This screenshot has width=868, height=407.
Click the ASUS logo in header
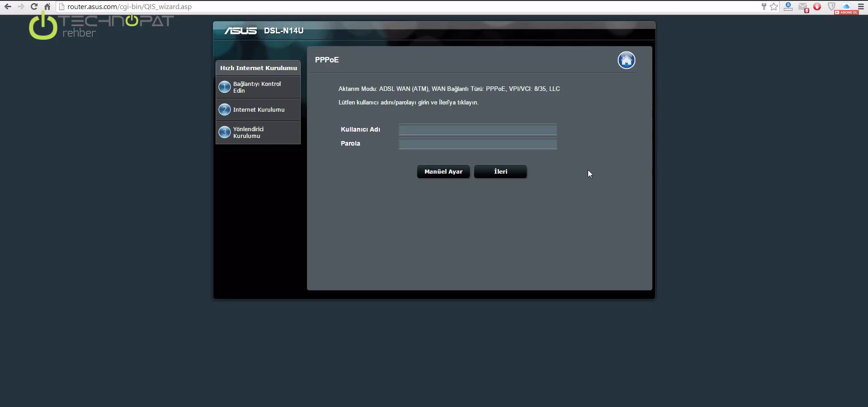[241, 31]
